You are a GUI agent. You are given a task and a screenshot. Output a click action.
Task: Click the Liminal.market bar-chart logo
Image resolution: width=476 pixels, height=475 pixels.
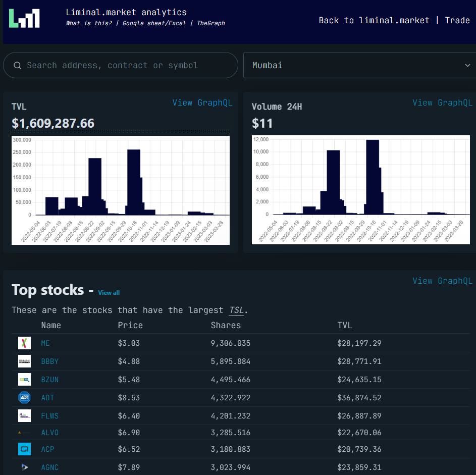click(x=24, y=18)
